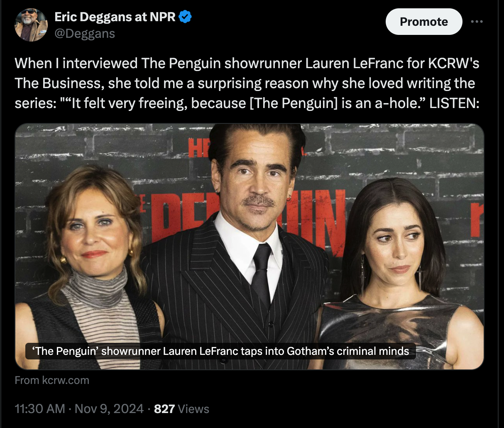
Task: Click the 'From kcrw.com' source link
Action: click(52, 380)
